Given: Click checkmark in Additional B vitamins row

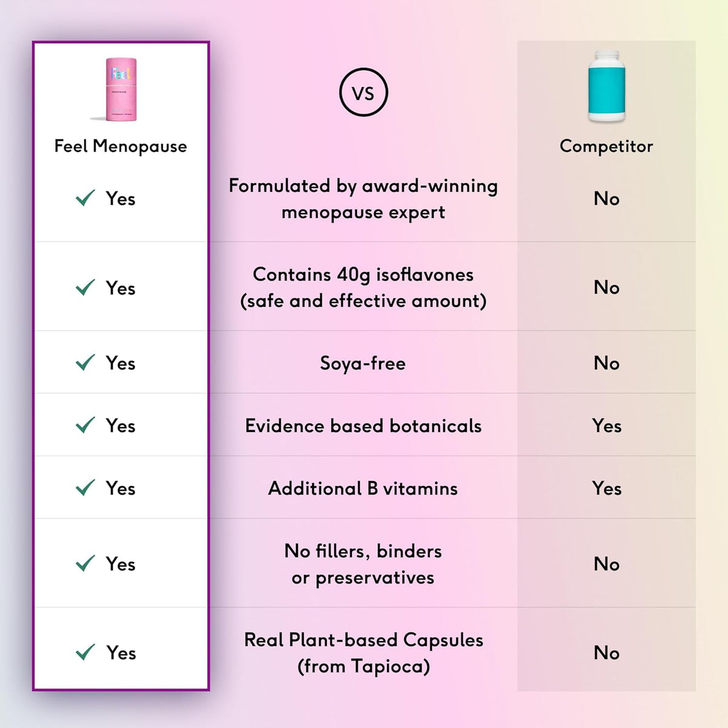Looking at the screenshot, I should pyautogui.click(x=86, y=487).
